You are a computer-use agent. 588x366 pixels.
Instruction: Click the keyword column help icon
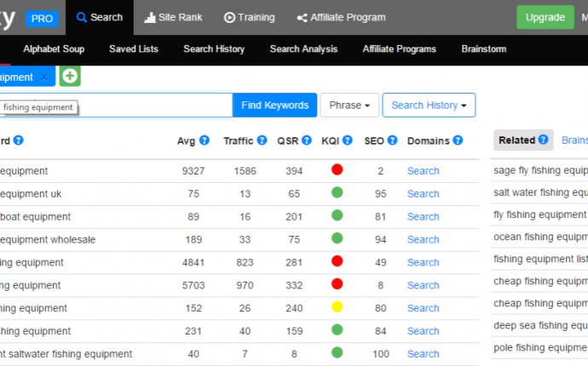click(18, 140)
